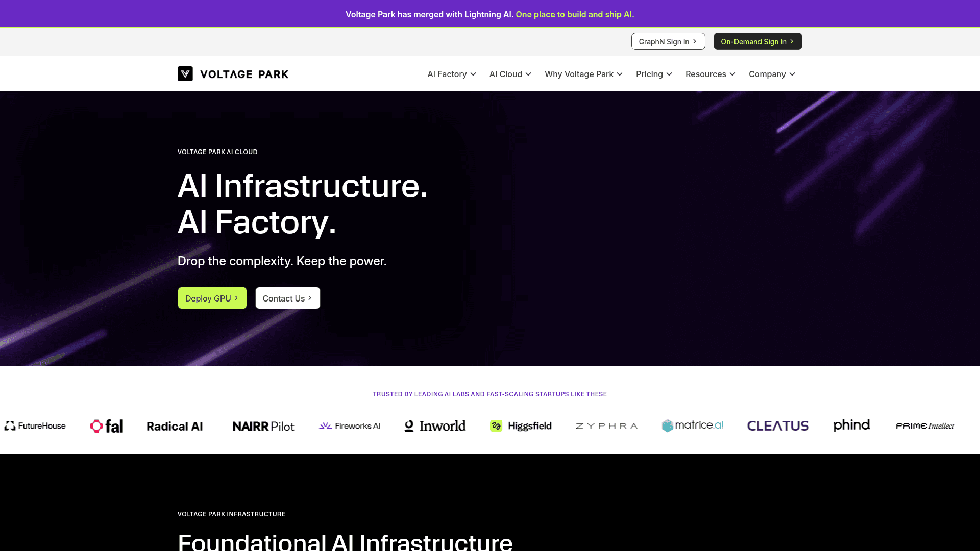Image resolution: width=980 pixels, height=551 pixels.
Task: Open the 'One place to build and ship AI' link
Action: (x=575, y=14)
